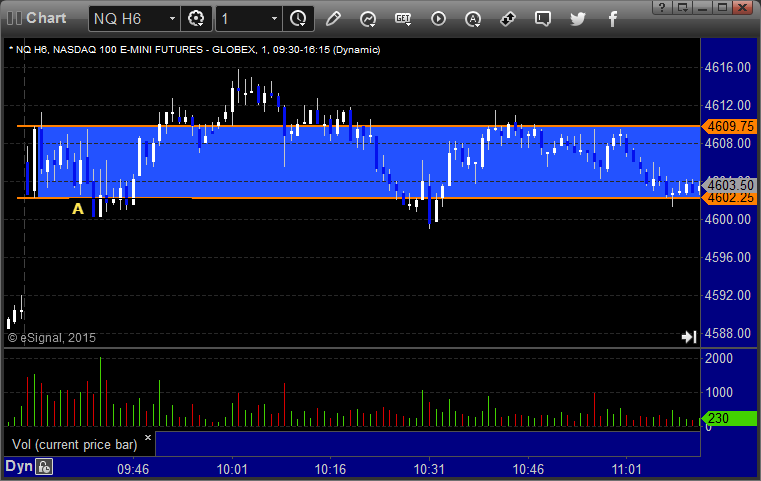Viewport: 761px width, 481px height.
Task: Click the window link pop-out icon
Action: [682, 7]
